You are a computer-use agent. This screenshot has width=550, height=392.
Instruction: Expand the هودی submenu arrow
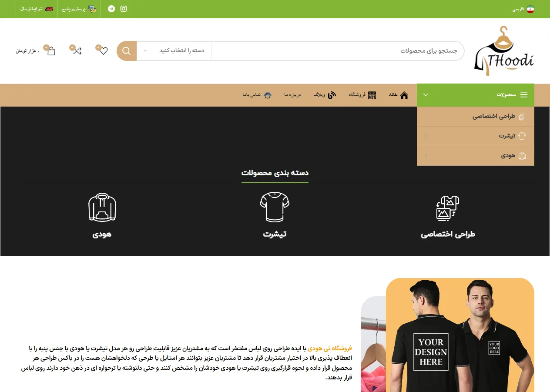point(426,156)
